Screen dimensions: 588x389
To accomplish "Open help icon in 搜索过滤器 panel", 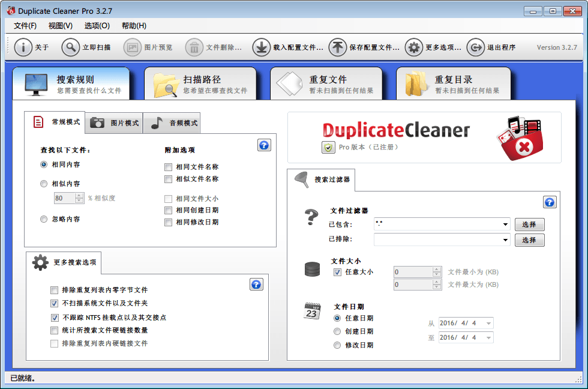I will pyautogui.click(x=550, y=202).
